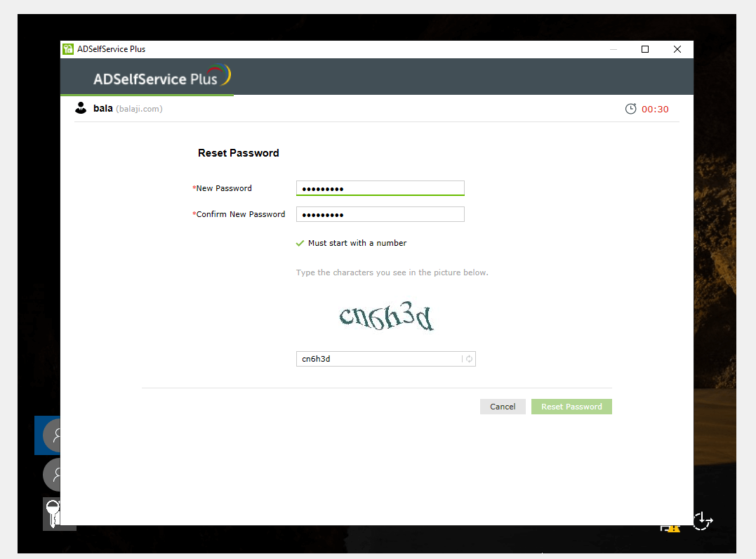Click the 00:30 timer text

click(655, 110)
